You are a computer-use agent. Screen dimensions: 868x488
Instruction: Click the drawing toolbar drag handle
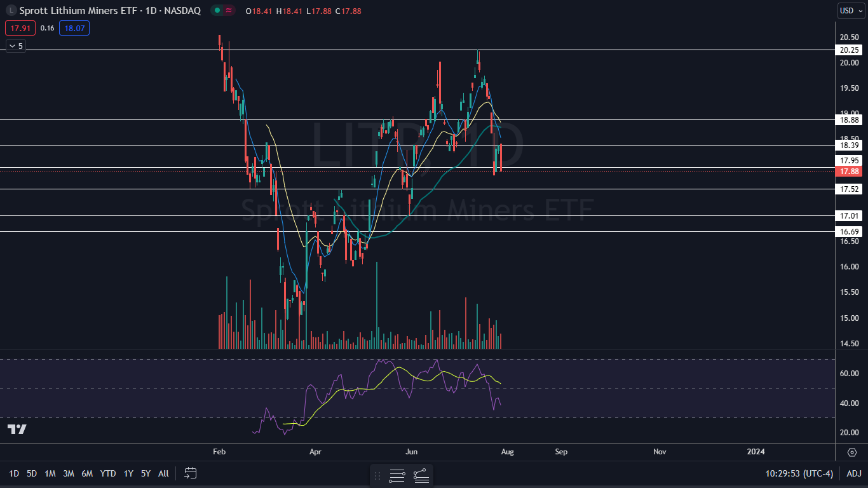pos(377,475)
